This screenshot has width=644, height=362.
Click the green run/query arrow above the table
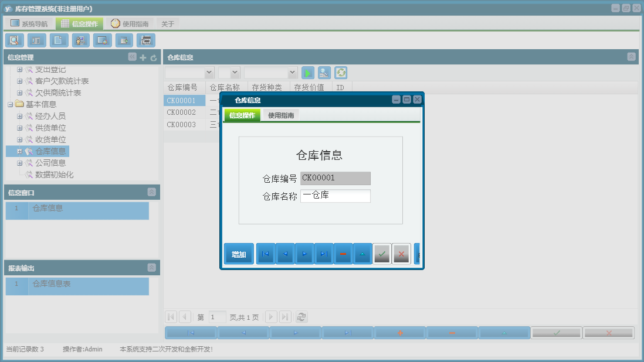(x=307, y=72)
